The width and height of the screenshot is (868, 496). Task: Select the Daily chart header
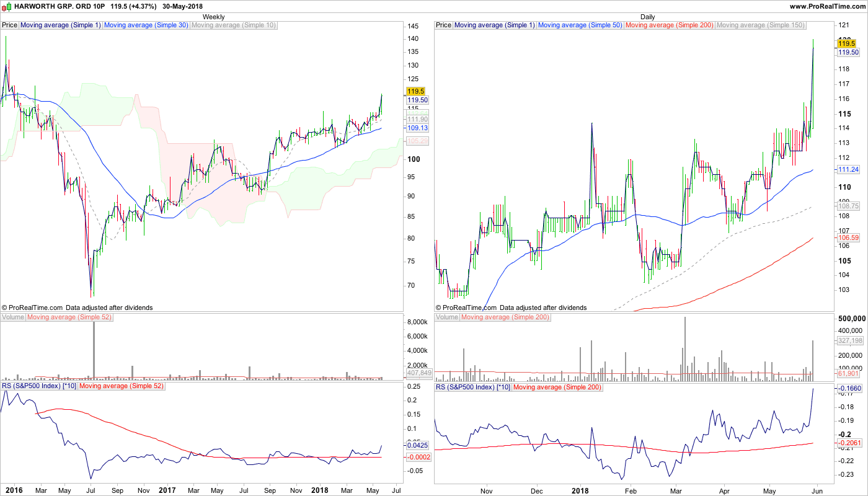[647, 17]
